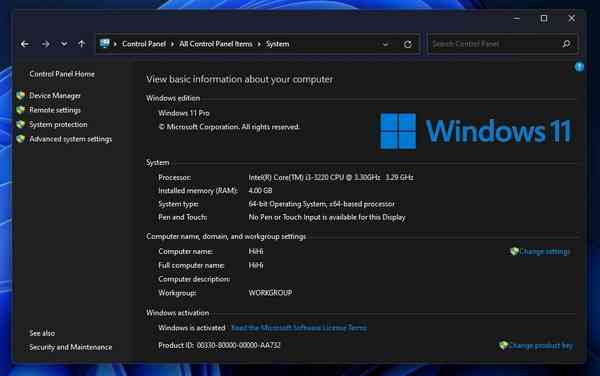This screenshot has height=376, width=600.
Task: Click the search magnifier icon
Action: [567, 44]
